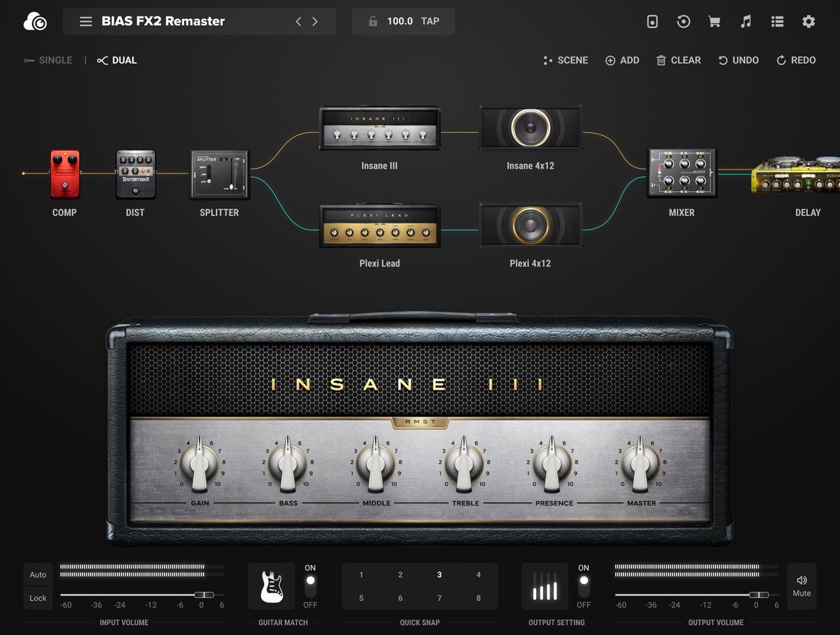
Task: Select the Insane III amp head thumbnail
Action: (379, 128)
